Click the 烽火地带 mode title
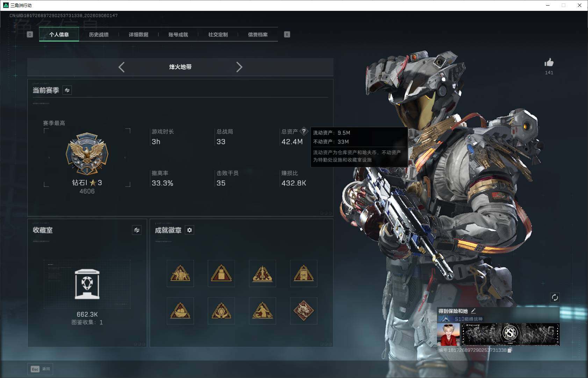Viewport: 588px width, 378px height. pyautogui.click(x=180, y=67)
